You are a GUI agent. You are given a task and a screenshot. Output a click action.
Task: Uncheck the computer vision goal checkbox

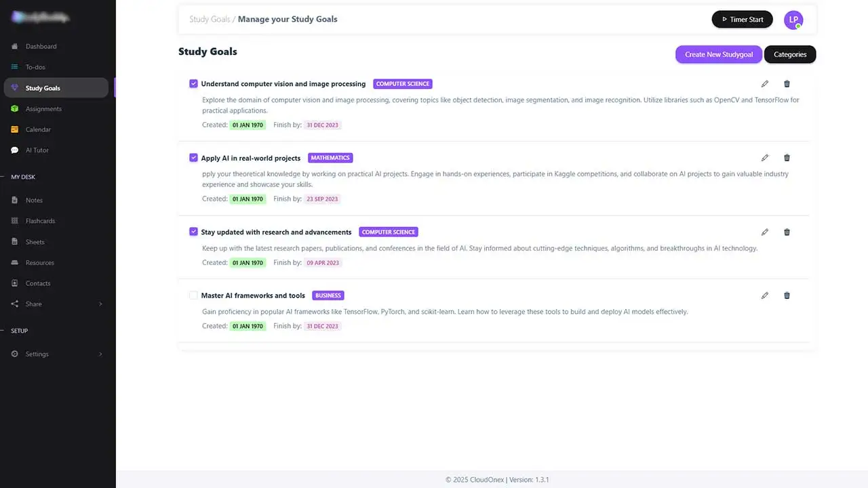click(193, 84)
